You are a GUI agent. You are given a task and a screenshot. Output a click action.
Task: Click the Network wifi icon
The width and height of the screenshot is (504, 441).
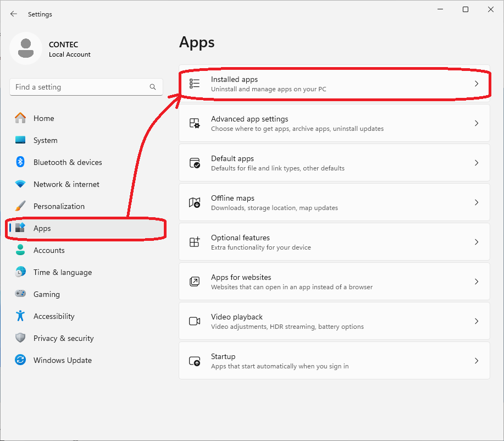(x=20, y=184)
